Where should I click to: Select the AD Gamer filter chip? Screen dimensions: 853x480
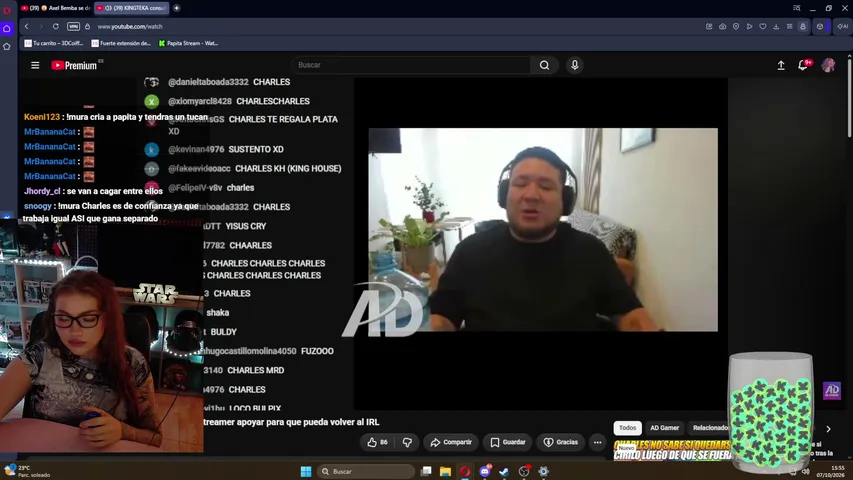tap(664, 428)
